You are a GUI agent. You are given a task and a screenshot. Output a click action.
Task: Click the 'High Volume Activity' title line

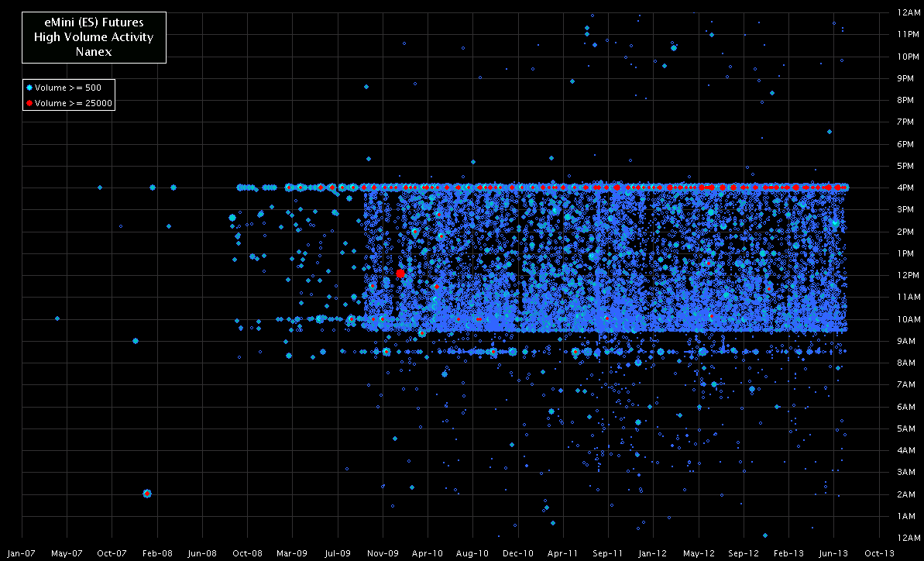click(x=94, y=37)
